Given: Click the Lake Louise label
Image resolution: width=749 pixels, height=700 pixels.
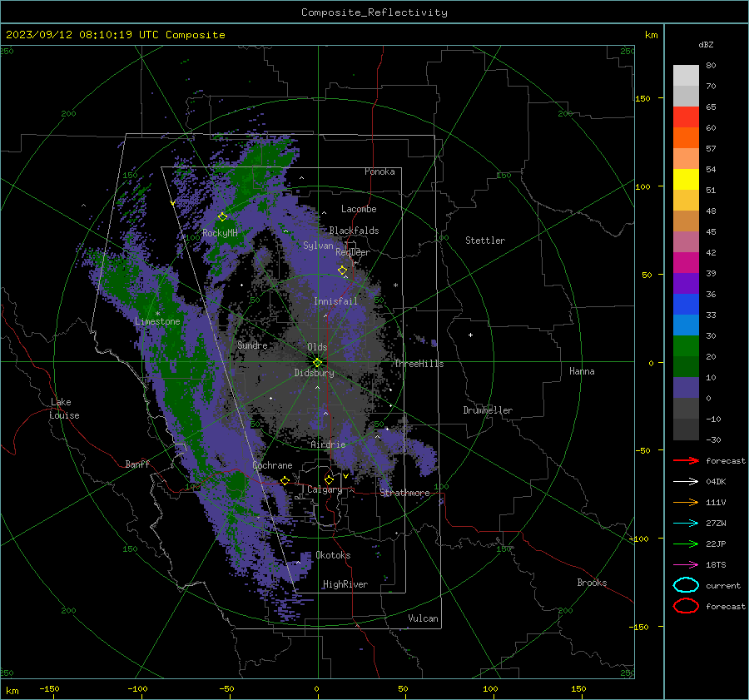Looking at the screenshot, I should [64, 409].
